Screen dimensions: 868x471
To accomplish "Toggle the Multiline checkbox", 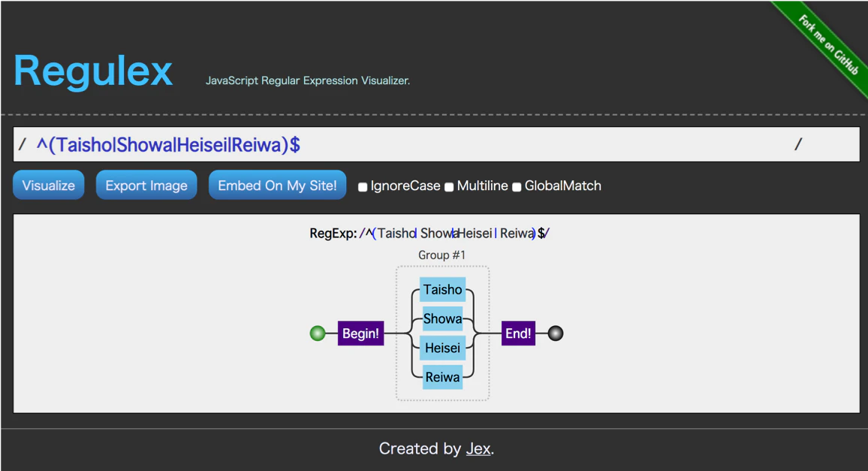I will click(449, 187).
